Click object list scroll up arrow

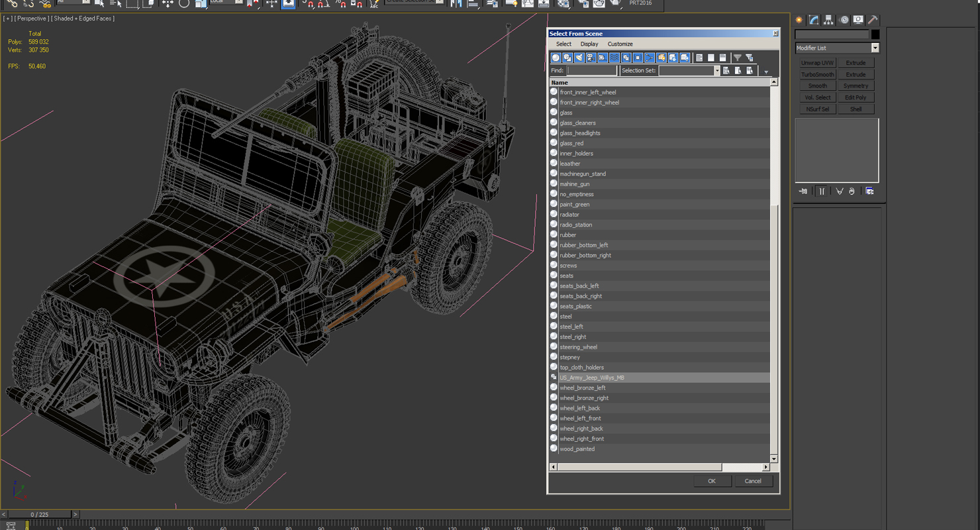tap(773, 82)
